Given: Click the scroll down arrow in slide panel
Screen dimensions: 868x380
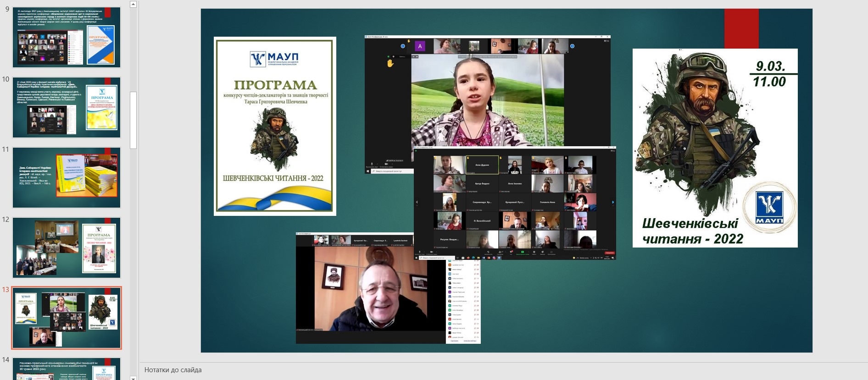Looking at the screenshot, I should coord(133,378).
